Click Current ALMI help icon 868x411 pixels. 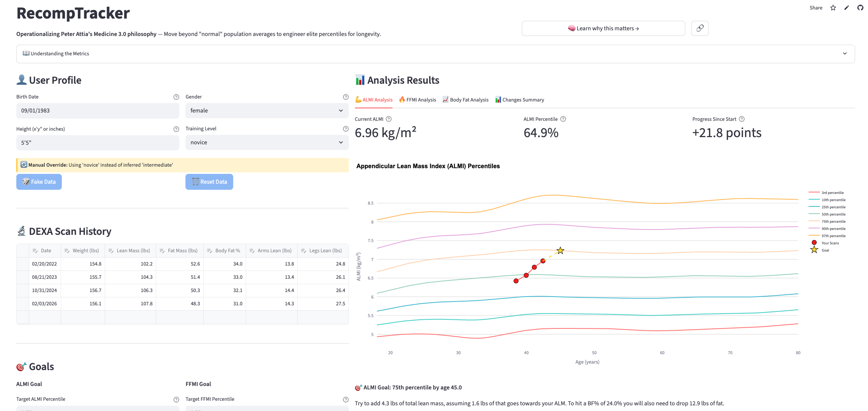click(x=389, y=119)
